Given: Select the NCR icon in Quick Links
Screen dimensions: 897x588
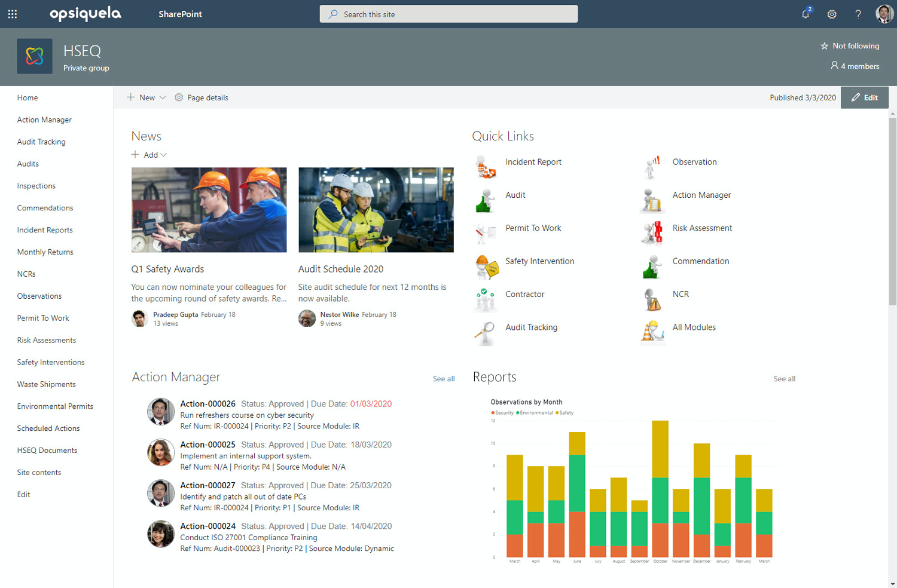Looking at the screenshot, I should pyautogui.click(x=652, y=300).
